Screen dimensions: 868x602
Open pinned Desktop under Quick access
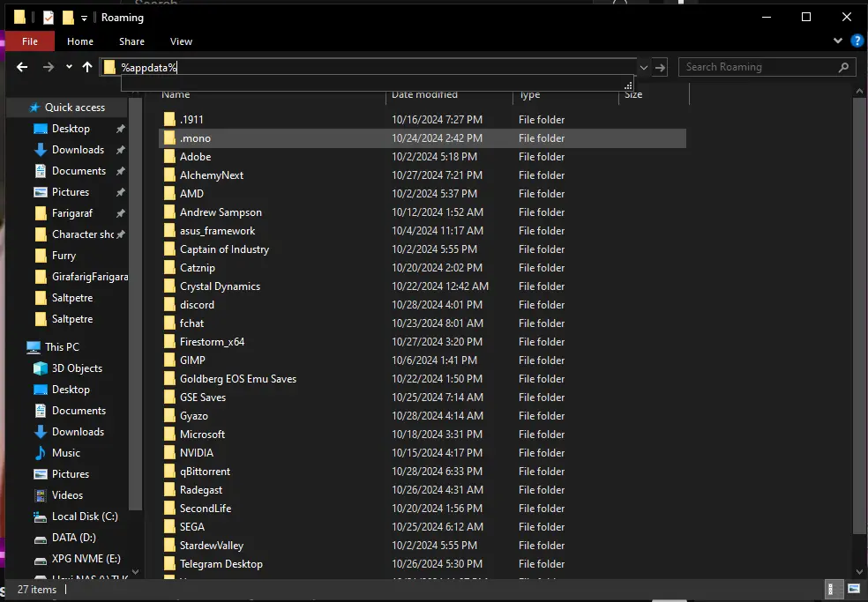pyautogui.click(x=71, y=129)
